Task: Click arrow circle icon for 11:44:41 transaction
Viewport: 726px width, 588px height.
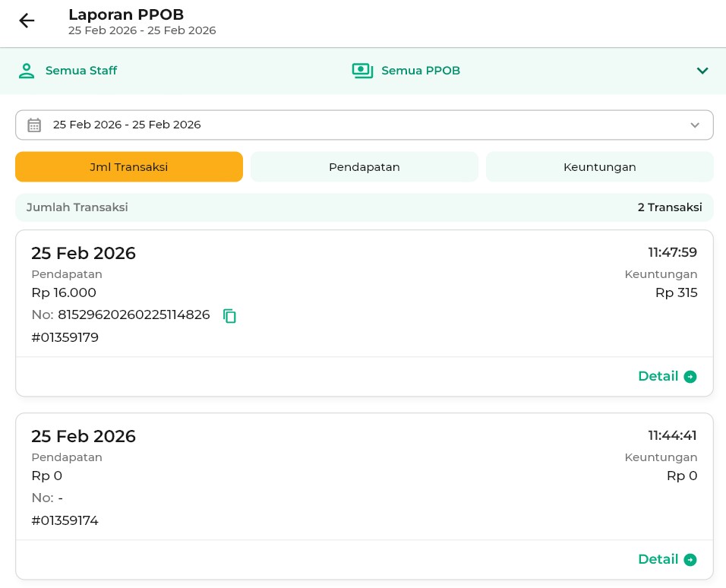Action: pyautogui.click(x=690, y=560)
